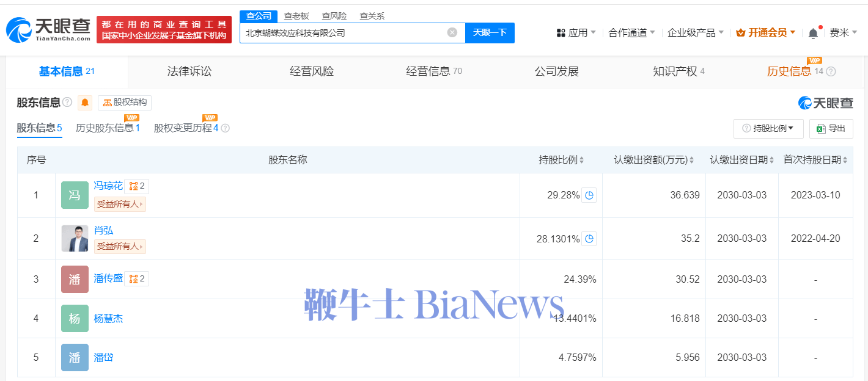This screenshot has width=868, height=381.
Task: Open the 合作通道 dropdown
Action: pos(631,33)
